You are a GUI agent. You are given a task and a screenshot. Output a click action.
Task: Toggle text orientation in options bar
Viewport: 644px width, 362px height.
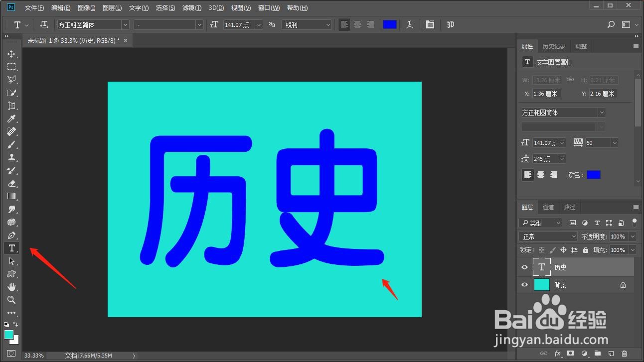44,24
